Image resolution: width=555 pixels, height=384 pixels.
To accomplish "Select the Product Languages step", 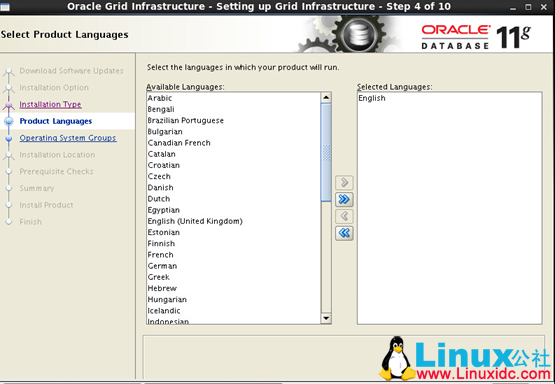I will (56, 121).
